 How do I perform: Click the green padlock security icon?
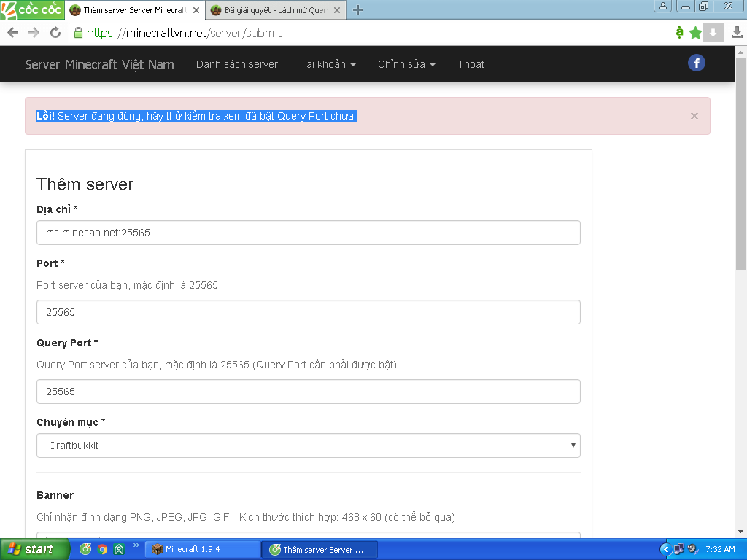pos(78,32)
